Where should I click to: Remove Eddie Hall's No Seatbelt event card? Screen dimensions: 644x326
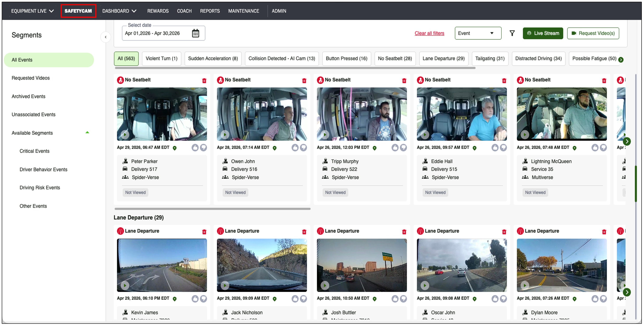(504, 81)
